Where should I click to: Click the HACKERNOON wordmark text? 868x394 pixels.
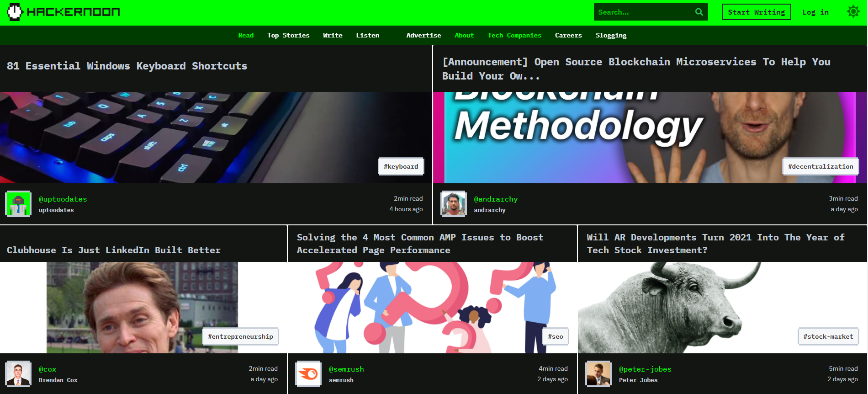[73, 12]
